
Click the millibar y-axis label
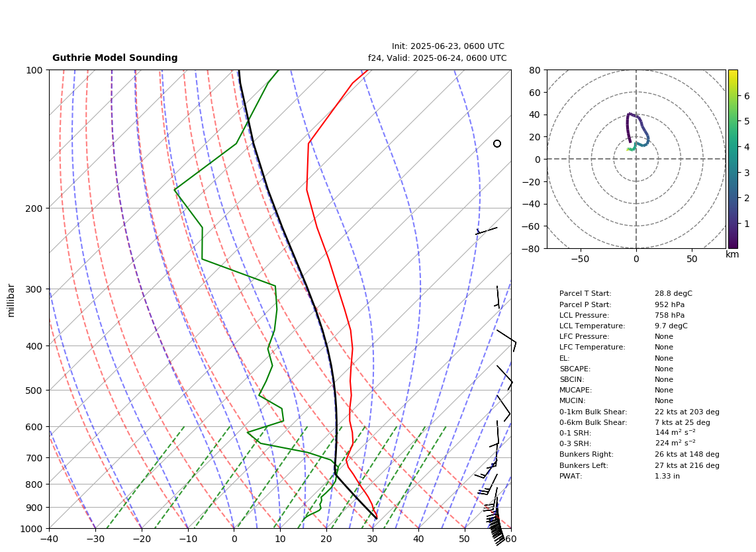click(11, 300)
